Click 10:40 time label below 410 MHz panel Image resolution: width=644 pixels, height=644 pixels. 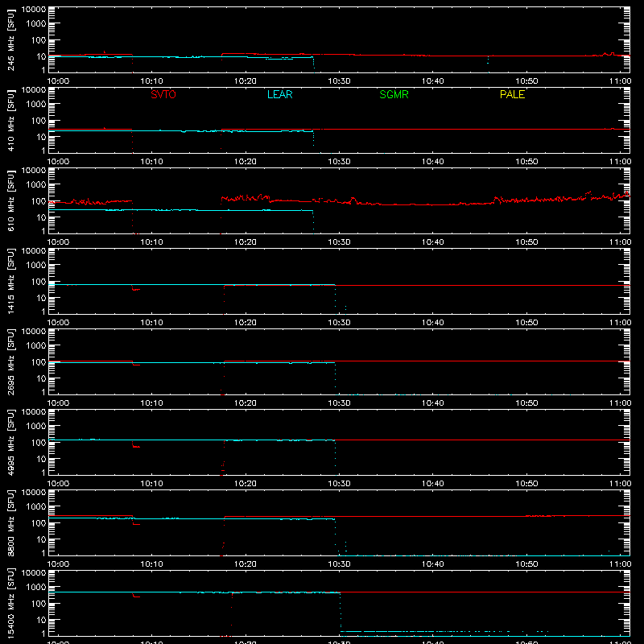click(433, 162)
